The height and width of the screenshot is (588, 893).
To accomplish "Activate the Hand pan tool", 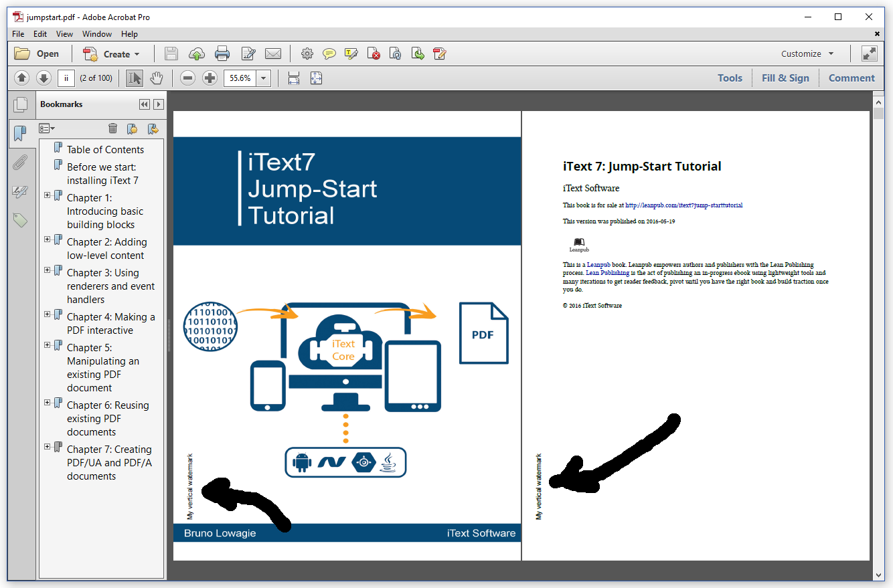I will pyautogui.click(x=157, y=78).
